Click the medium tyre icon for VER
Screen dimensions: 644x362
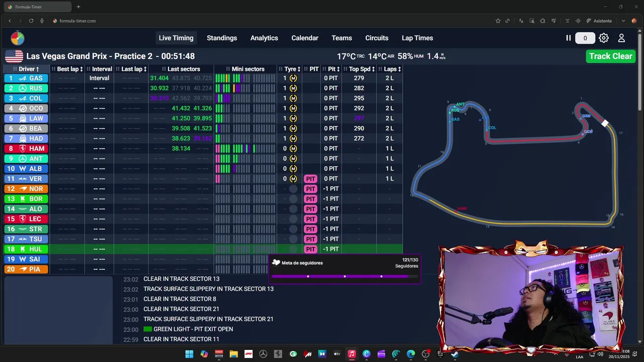pyautogui.click(x=293, y=178)
